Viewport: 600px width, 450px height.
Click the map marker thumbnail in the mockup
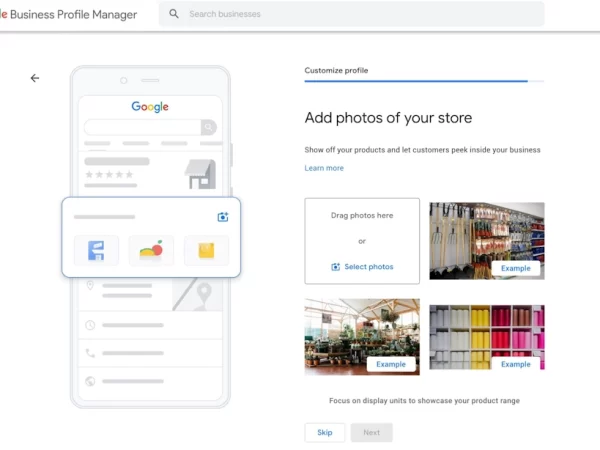(x=197, y=294)
